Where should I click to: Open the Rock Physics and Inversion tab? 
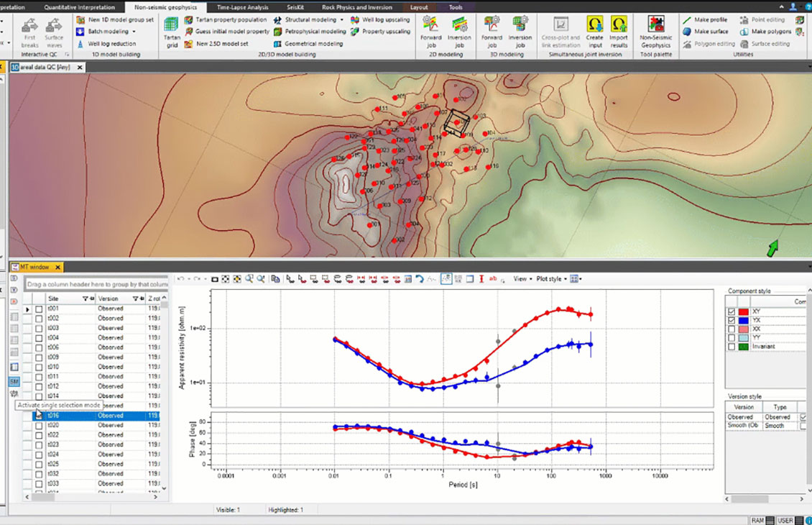(x=356, y=6)
